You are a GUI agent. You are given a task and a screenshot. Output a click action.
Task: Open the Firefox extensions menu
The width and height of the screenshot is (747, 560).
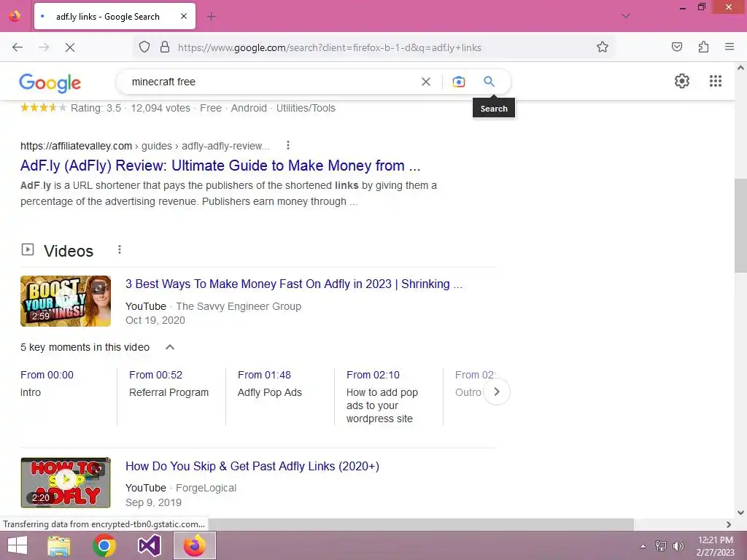click(703, 47)
